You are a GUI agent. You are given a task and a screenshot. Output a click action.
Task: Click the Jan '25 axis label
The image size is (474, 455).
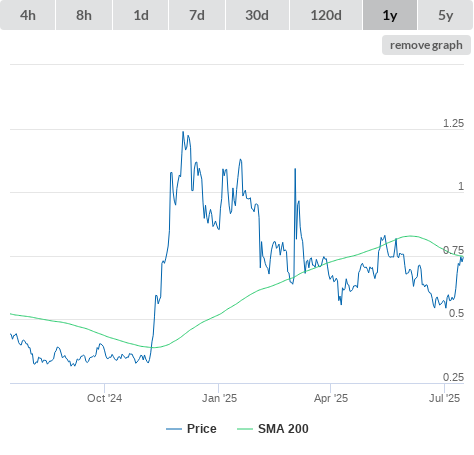pos(219,398)
